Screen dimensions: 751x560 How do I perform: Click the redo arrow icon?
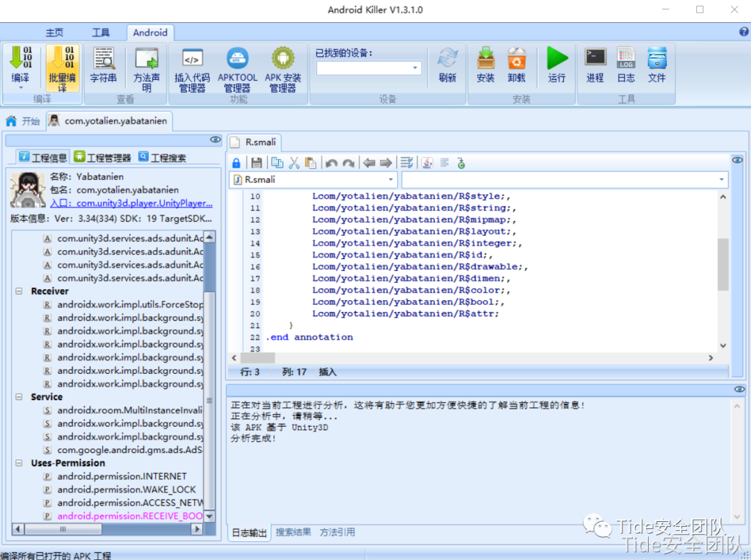[348, 163]
